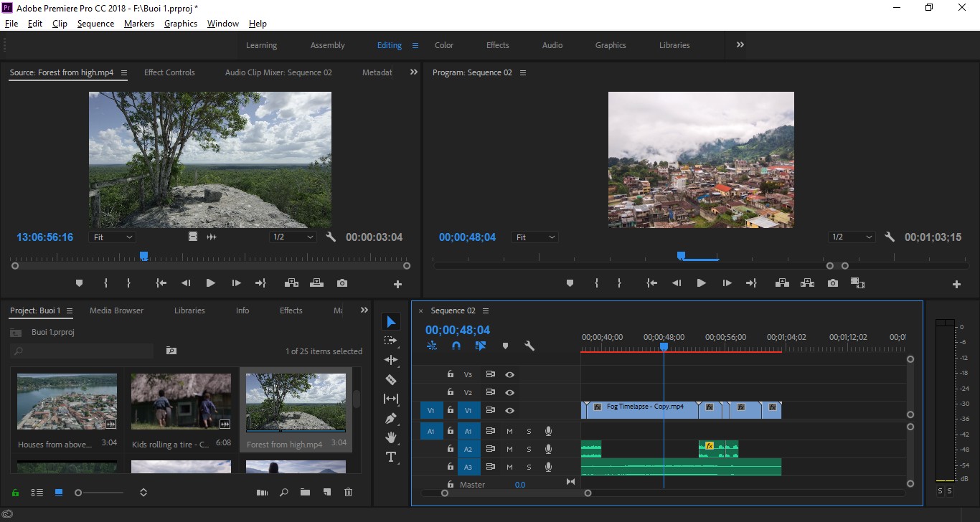The height and width of the screenshot is (522, 980).
Task: Click the Lift button in Program monitor
Action: (x=782, y=283)
